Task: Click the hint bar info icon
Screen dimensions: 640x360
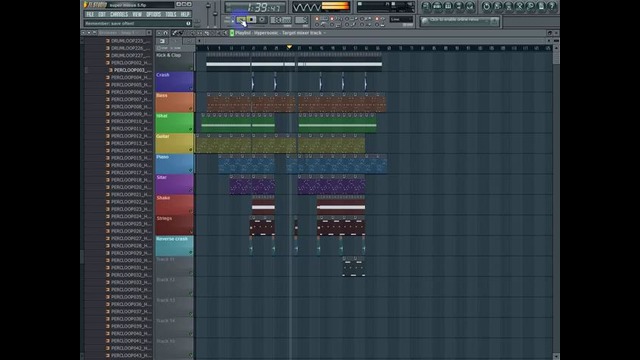Action: [188, 23]
